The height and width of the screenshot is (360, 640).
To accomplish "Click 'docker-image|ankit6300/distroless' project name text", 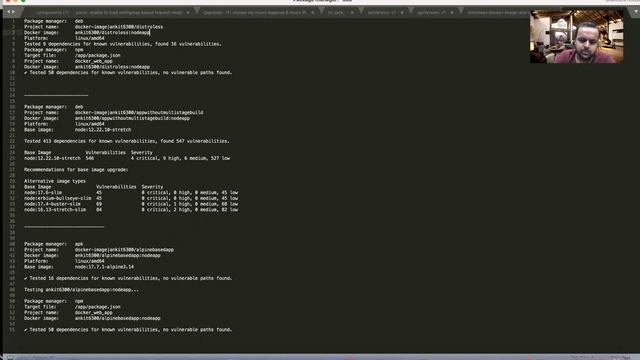I will click(119, 27).
